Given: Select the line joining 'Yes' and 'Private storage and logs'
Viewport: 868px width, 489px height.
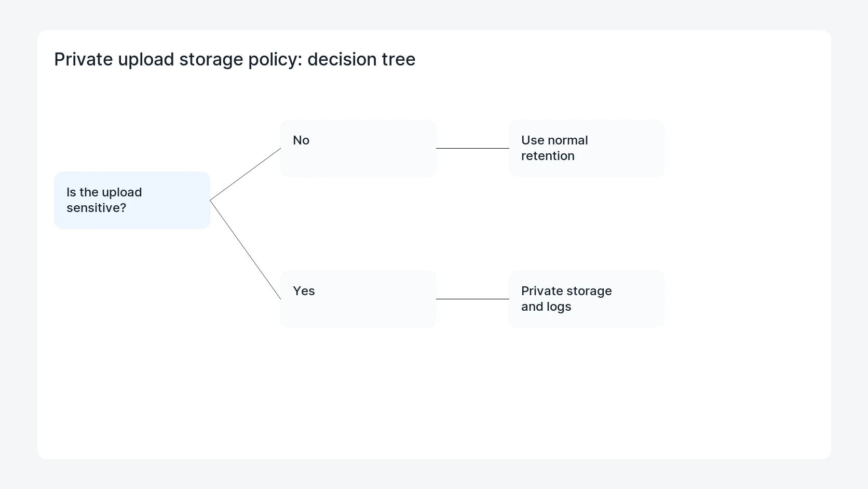Looking at the screenshot, I should point(472,299).
